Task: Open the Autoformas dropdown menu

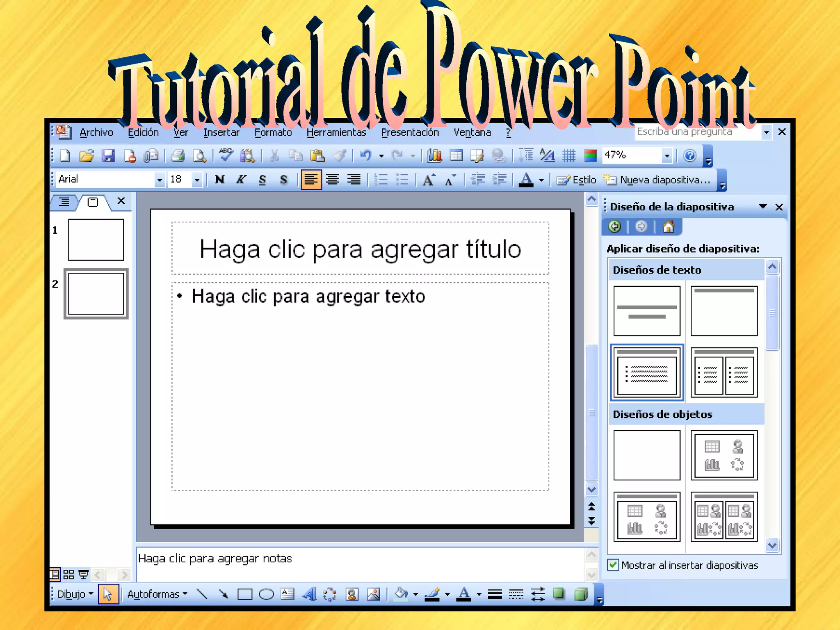Action: tap(157, 594)
